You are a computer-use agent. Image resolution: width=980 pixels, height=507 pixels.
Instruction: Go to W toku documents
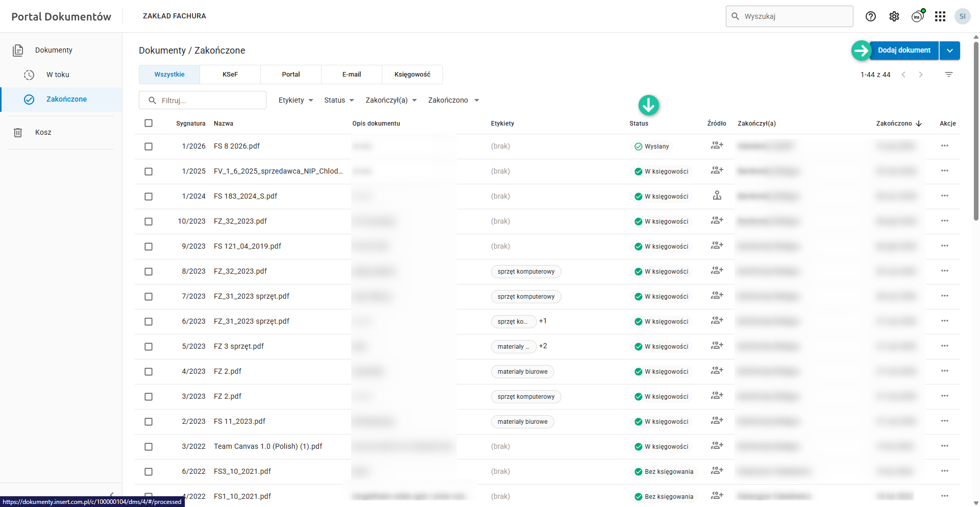58,75
